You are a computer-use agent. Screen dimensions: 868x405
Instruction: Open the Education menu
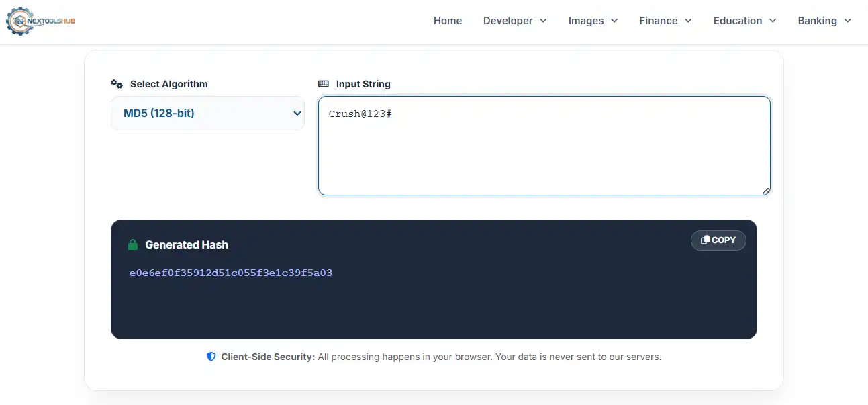point(744,21)
